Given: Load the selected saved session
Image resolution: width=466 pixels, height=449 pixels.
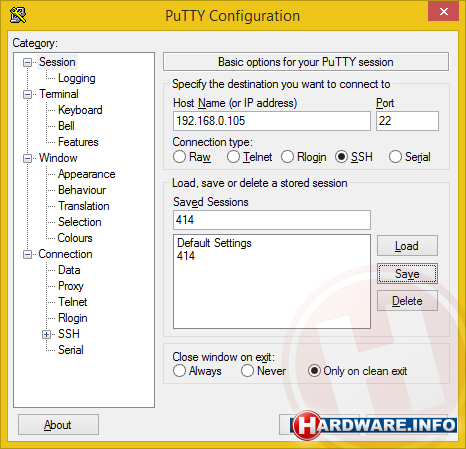Looking at the screenshot, I should 407,246.
